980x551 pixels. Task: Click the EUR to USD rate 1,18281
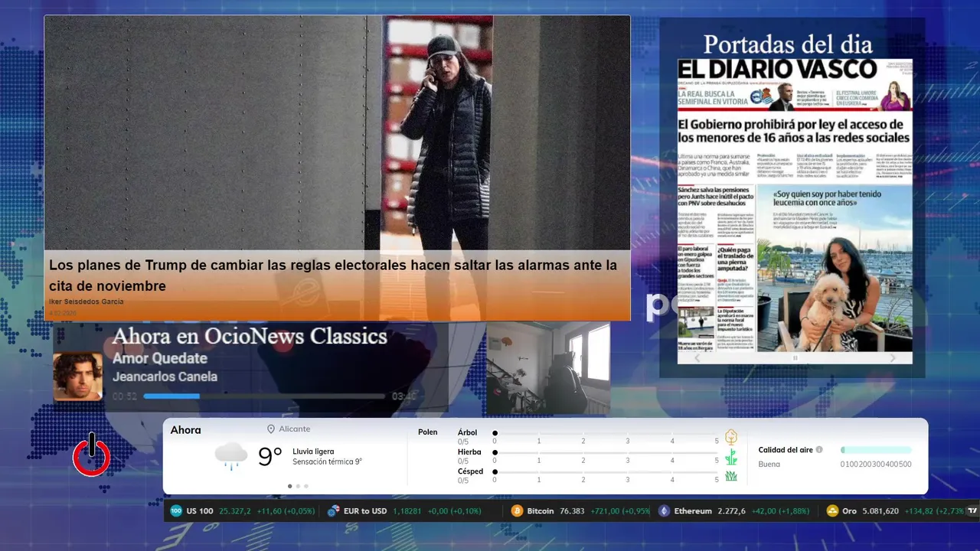407,511
